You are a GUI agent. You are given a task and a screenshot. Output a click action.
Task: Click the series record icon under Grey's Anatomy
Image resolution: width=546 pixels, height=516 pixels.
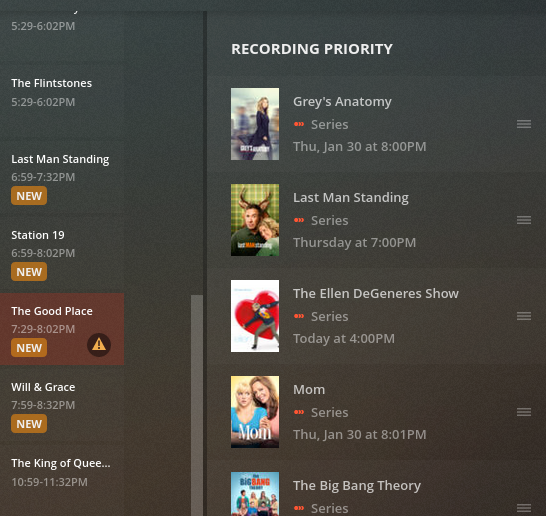(299, 124)
